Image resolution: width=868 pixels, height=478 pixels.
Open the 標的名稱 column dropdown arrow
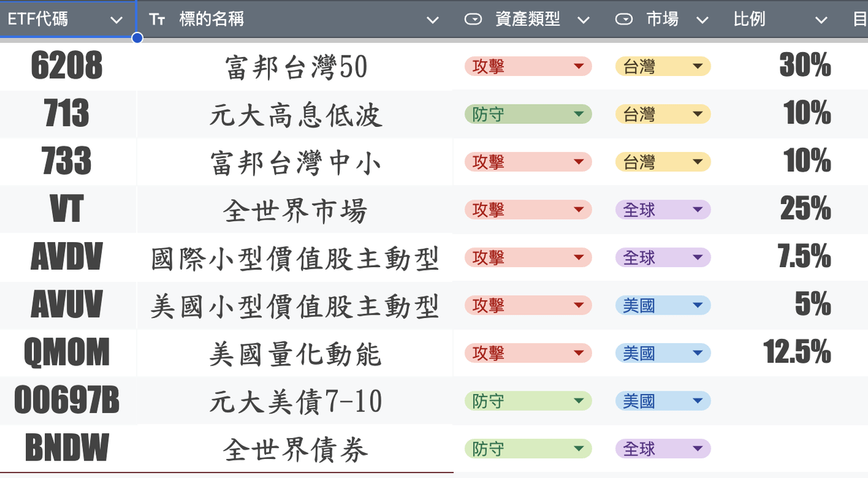point(433,20)
